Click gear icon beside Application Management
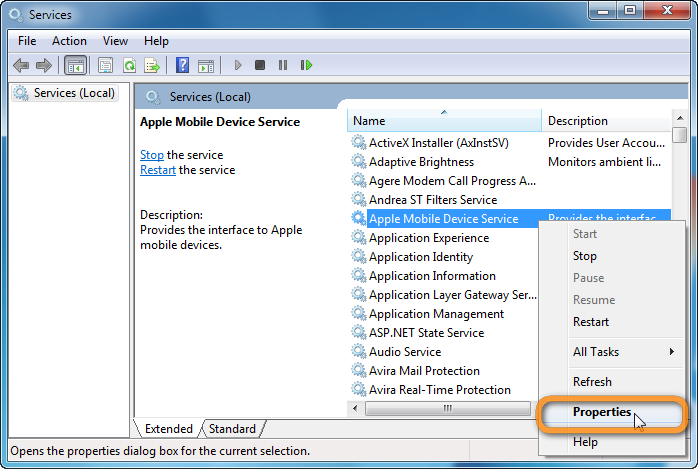 pyautogui.click(x=359, y=314)
